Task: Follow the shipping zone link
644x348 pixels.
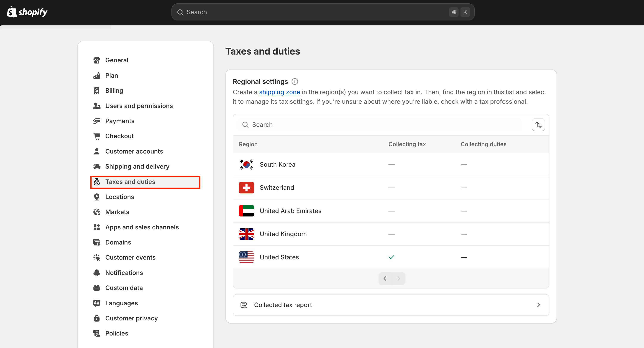Action: coord(279,92)
